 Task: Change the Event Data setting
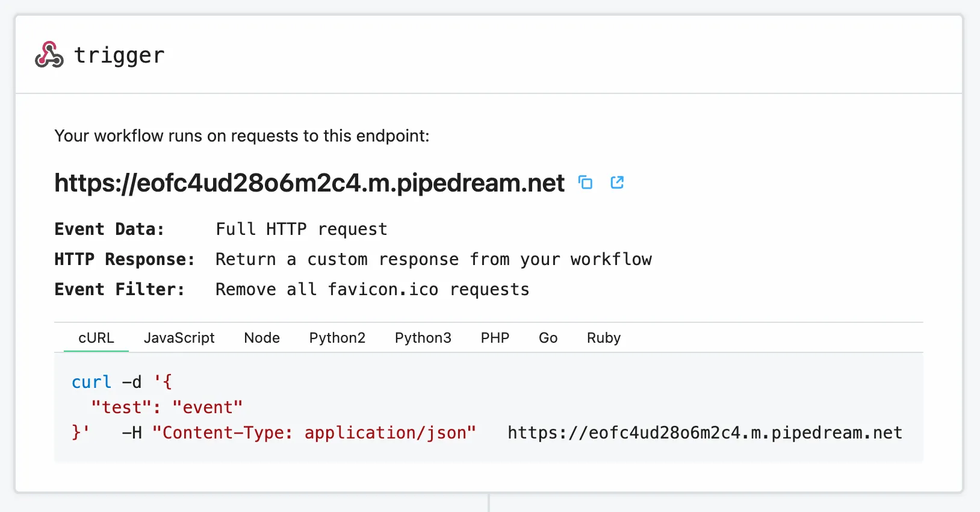pyautogui.click(x=301, y=229)
